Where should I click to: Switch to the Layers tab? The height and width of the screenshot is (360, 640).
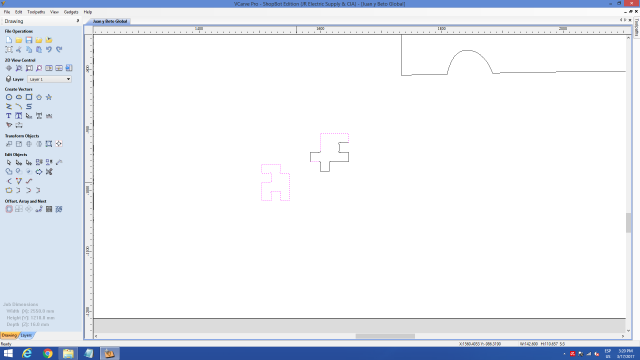[x=26, y=336]
